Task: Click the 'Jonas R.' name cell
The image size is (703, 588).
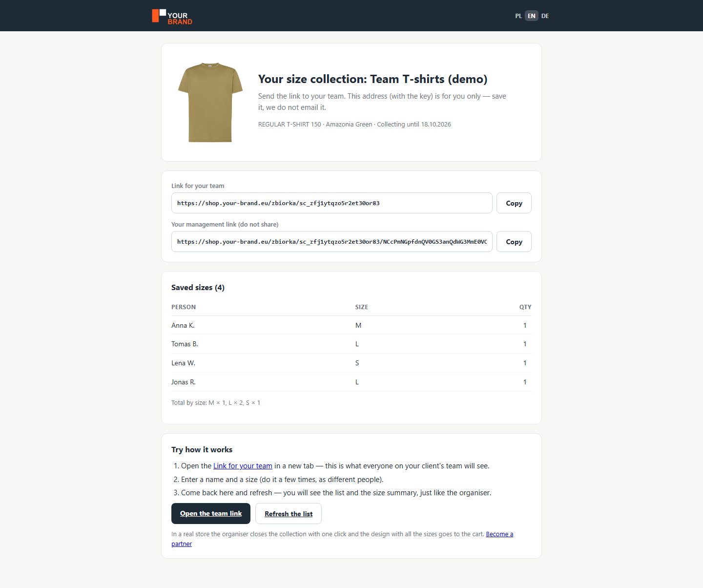Action: coord(184,382)
